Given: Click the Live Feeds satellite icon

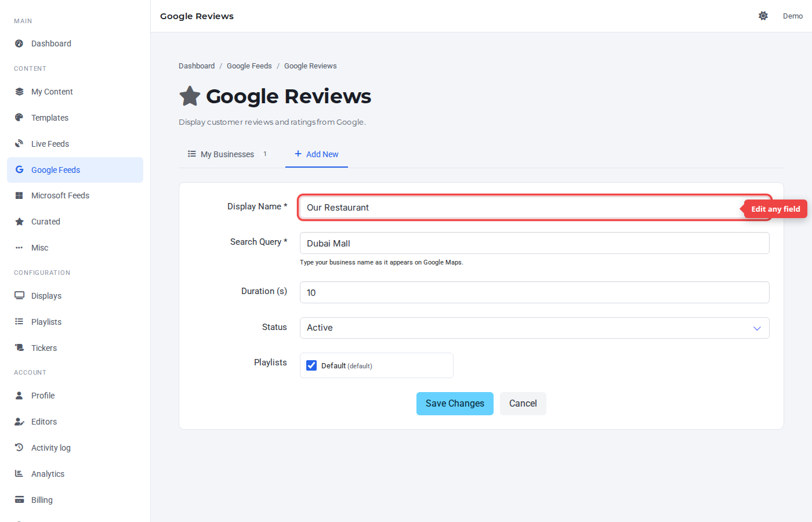Looking at the screenshot, I should (x=19, y=144).
